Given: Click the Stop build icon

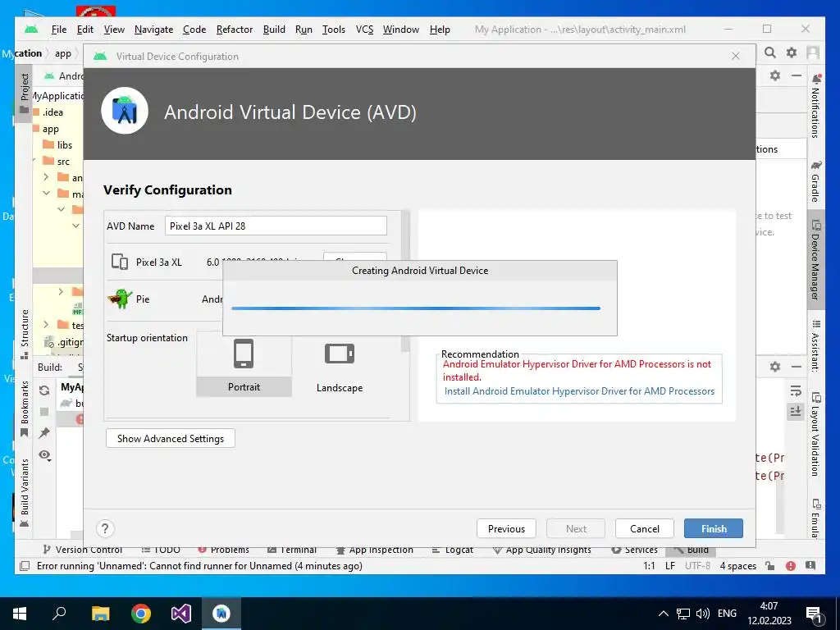Looking at the screenshot, I should point(44,412).
